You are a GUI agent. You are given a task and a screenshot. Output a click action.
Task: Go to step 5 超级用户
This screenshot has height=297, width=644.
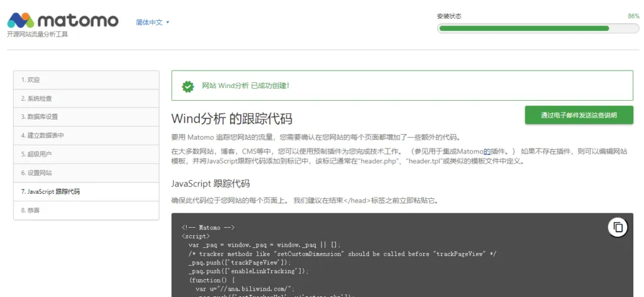click(x=86, y=154)
